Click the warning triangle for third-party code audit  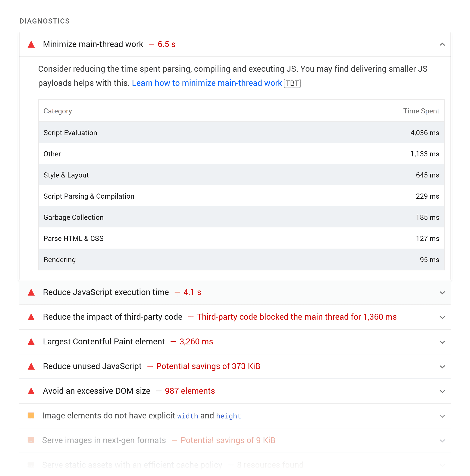(31, 317)
